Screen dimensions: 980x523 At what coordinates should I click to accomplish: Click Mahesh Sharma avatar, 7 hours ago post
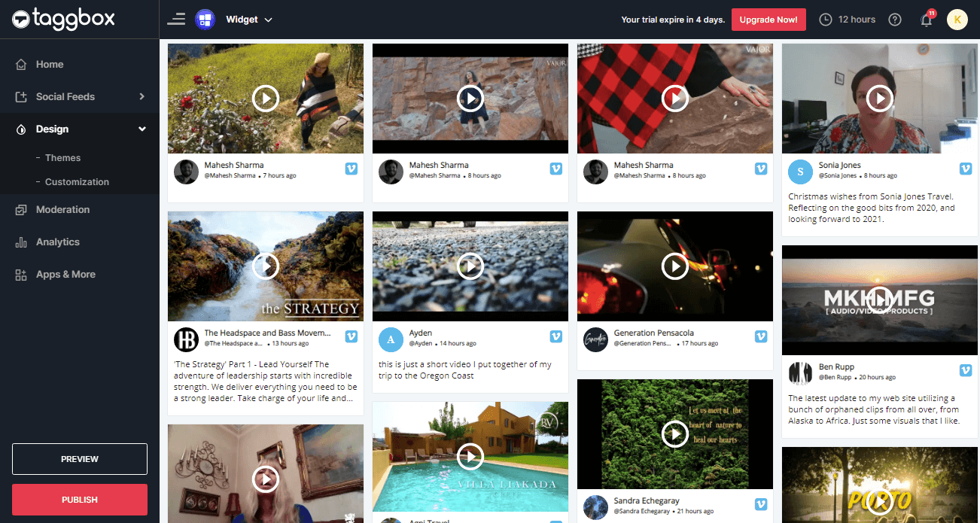(x=187, y=172)
